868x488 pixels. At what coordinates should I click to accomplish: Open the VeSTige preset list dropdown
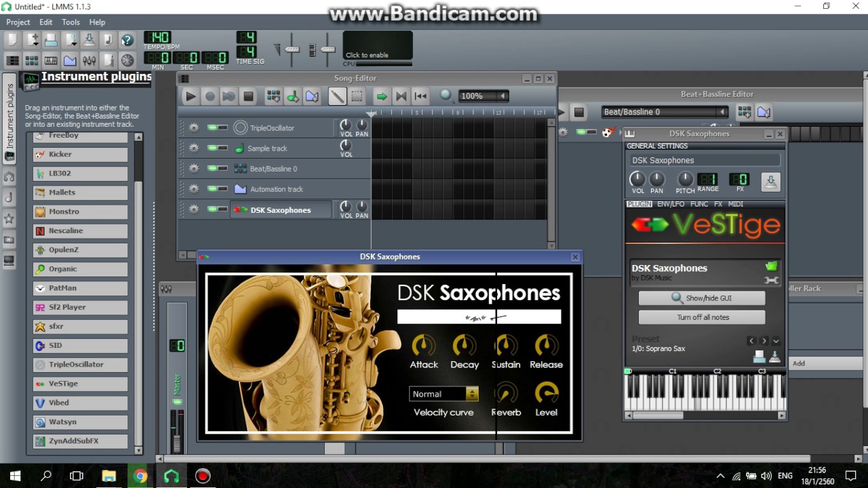coord(776,341)
